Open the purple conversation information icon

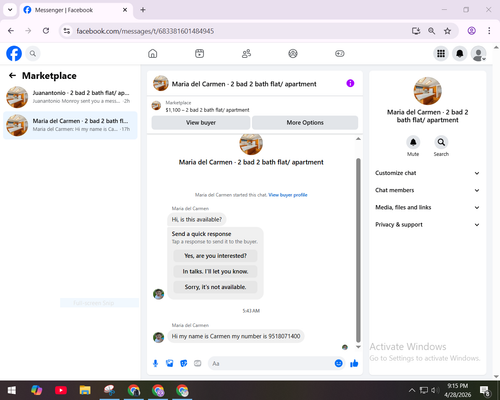pyautogui.click(x=350, y=83)
